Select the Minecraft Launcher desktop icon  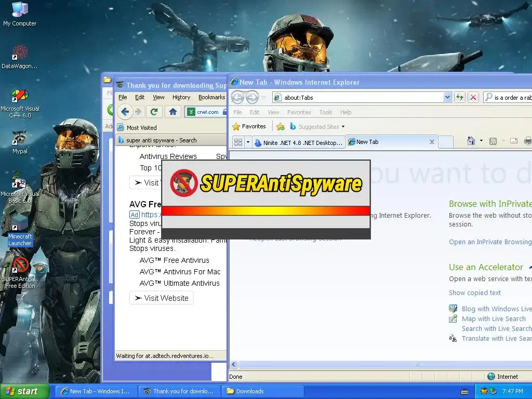(20, 231)
